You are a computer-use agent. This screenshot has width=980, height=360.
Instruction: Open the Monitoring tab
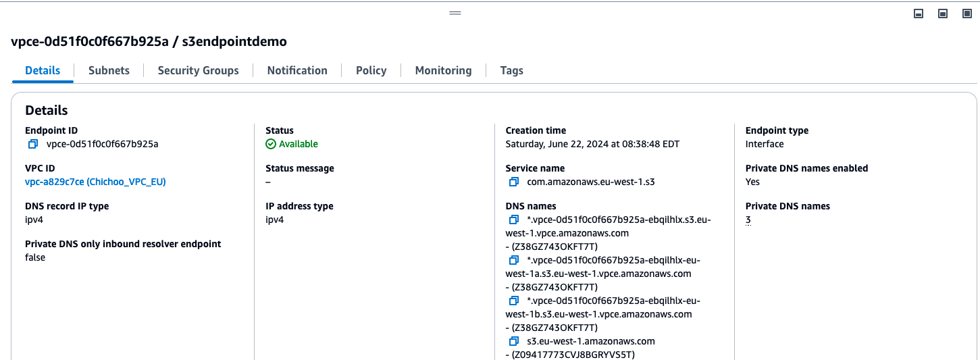[443, 70]
